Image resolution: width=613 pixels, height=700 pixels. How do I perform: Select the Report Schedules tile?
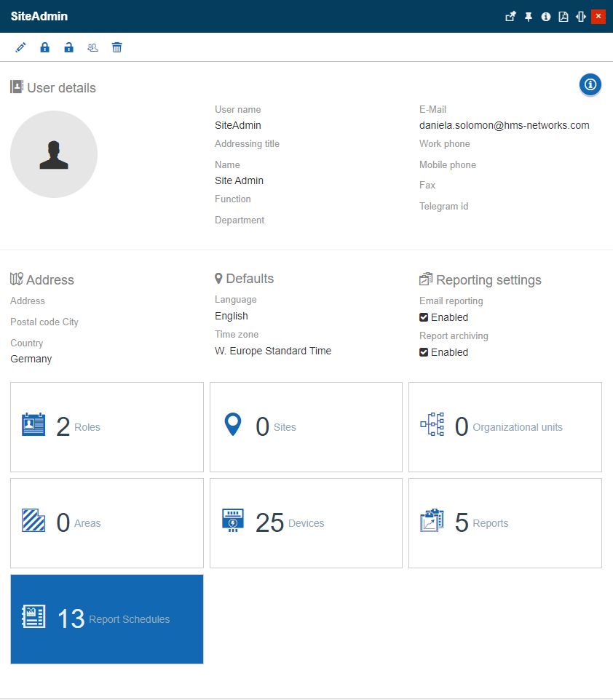click(x=107, y=619)
